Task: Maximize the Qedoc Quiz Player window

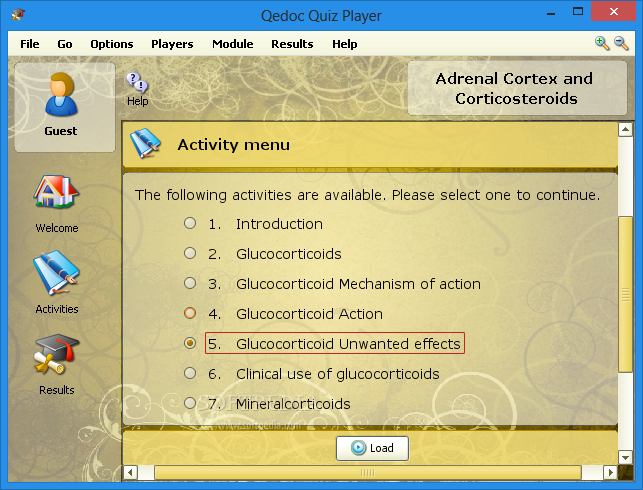Action: (x=578, y=11)
